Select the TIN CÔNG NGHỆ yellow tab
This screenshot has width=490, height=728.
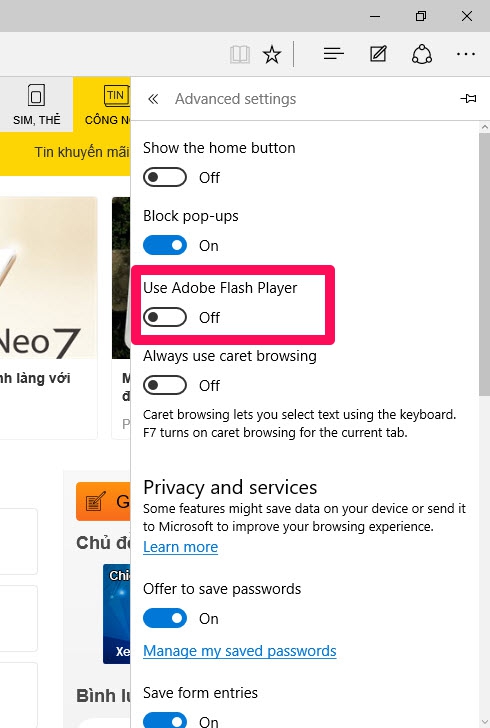click(102, 104)
